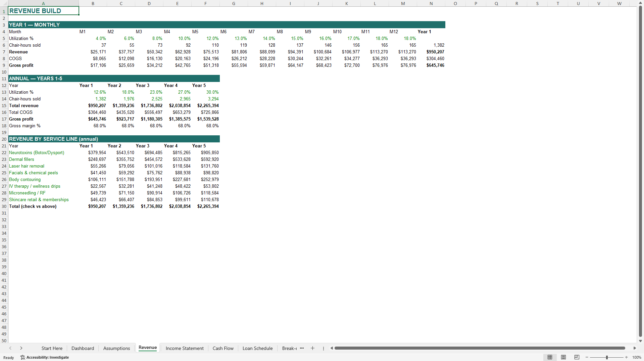Open the truncated Break-e sheet tab

[x=289, y=348]
